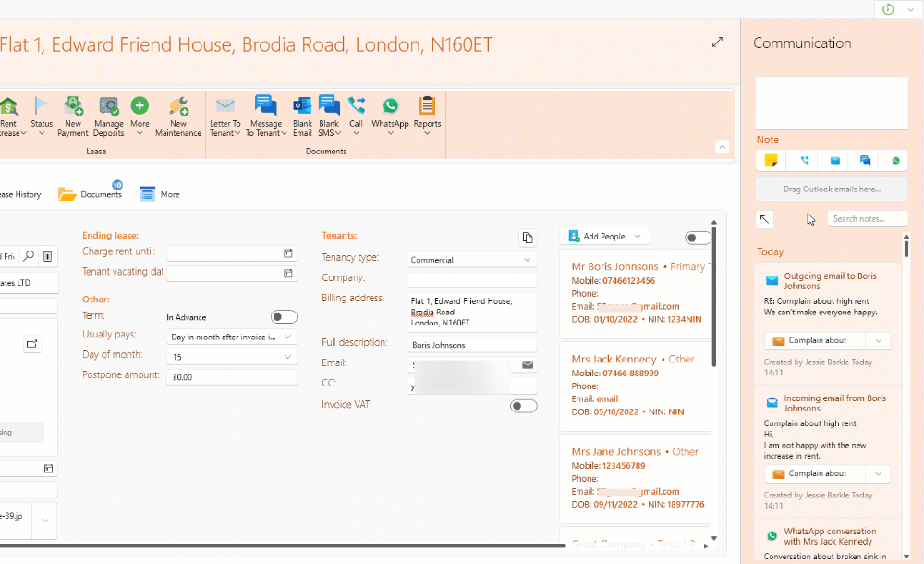Screen dimensions: 924x564
Task: Click the yellow sticky note icon
Action: pos(771,161)
